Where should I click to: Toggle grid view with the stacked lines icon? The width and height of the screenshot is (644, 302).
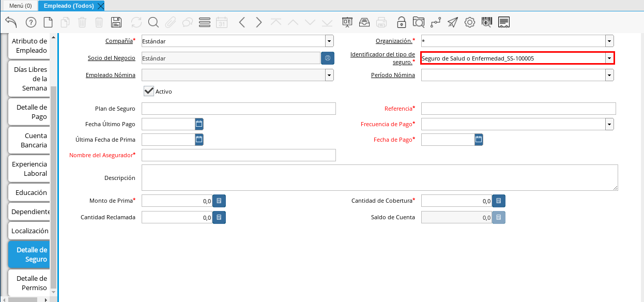click(205, 22)
